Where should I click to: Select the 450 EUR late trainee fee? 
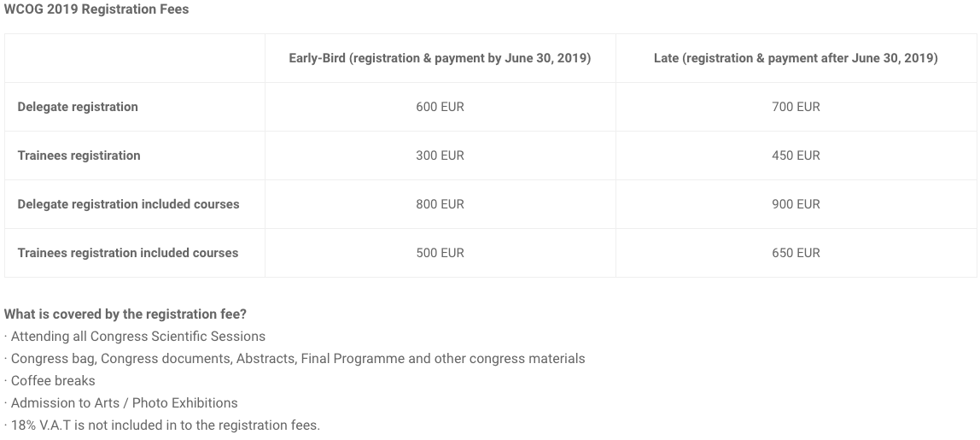tap(796, 155)
